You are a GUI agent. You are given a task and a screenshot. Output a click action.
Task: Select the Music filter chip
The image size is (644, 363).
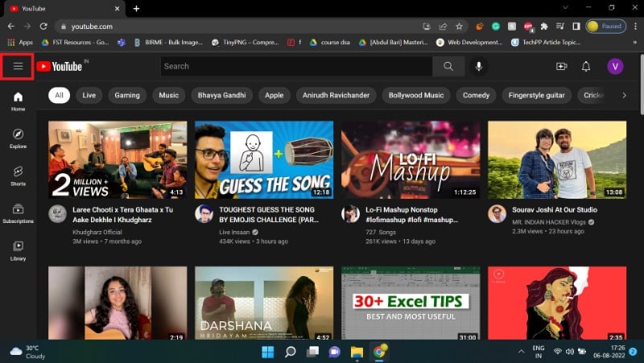tap(169, 95)
